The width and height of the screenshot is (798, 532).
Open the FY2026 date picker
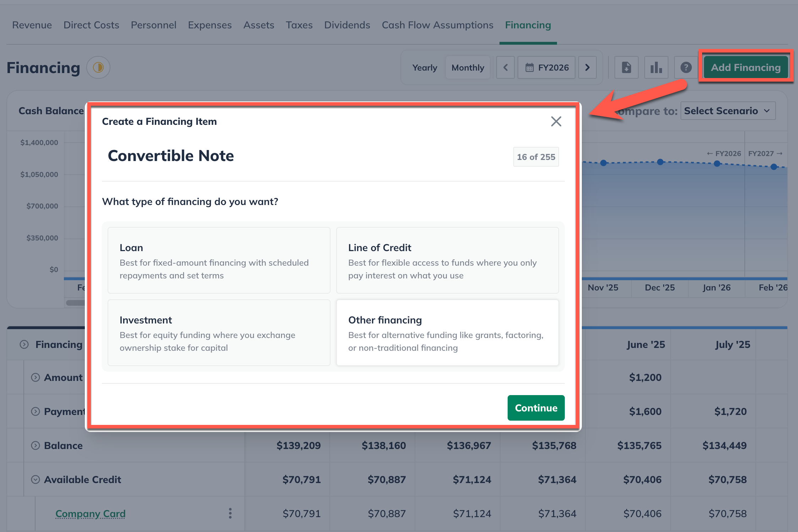tap(547, 67)
